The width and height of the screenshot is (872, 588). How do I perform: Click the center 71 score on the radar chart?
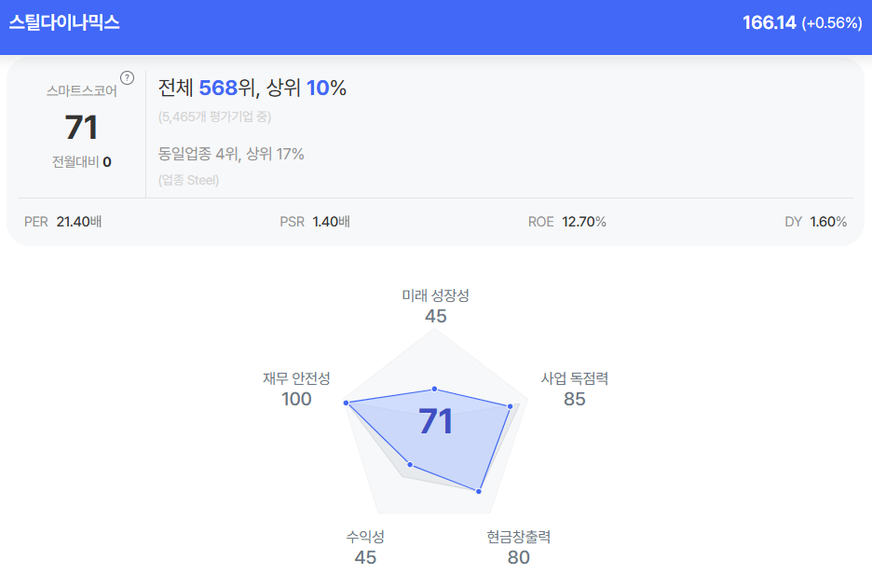pos(435,422)
